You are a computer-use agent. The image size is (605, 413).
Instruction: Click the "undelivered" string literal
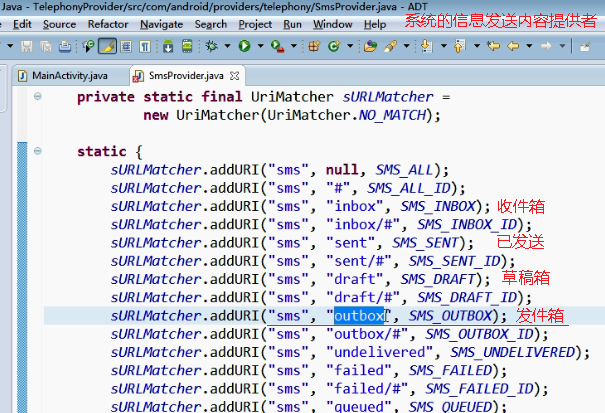(x=380, y=352)
